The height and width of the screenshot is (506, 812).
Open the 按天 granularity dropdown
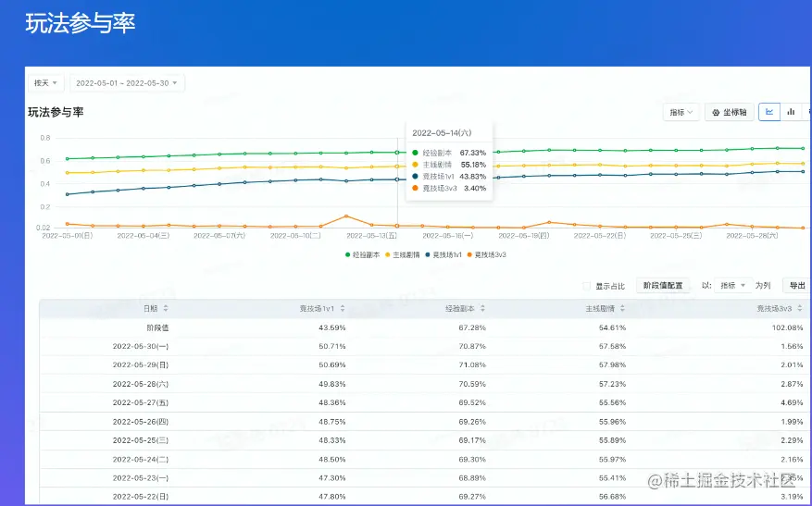coord(45,82)
